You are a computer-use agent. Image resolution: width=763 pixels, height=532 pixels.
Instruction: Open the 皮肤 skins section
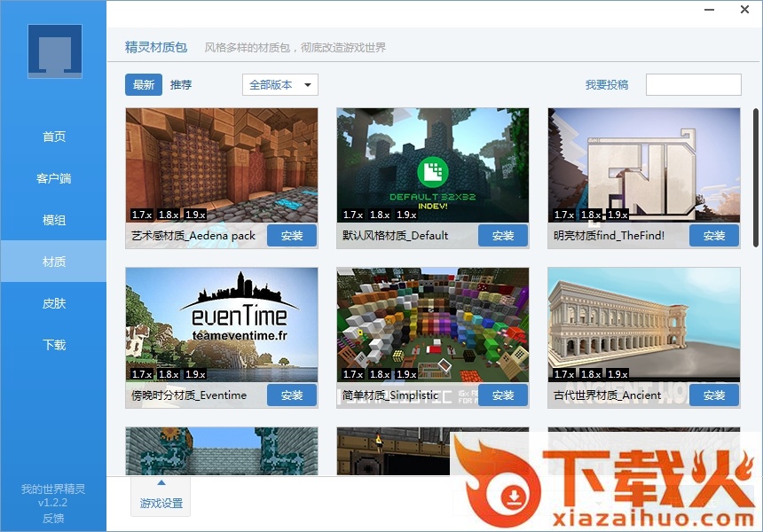[x=54, y=303]
